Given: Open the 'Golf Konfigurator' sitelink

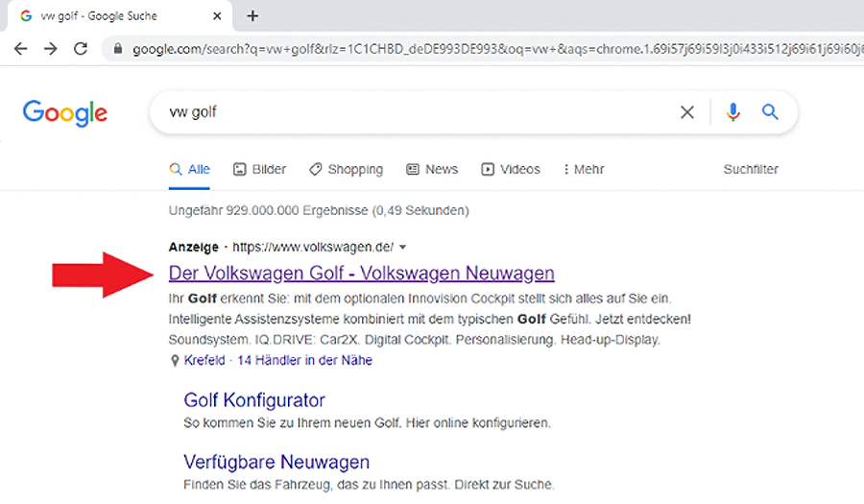Looking at the screenshot, I should (x=254, y=400).
